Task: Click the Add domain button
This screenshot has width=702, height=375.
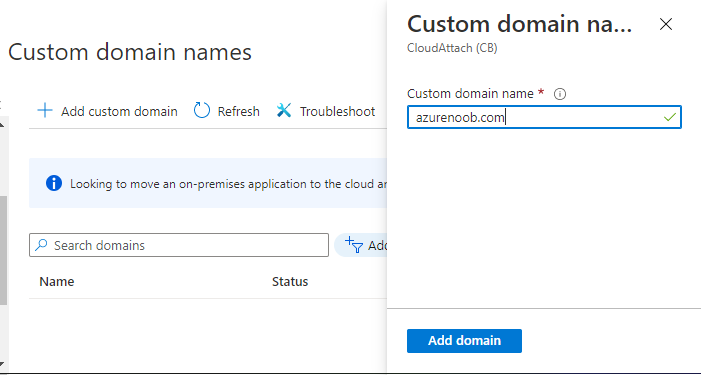Action: point(464,341)
